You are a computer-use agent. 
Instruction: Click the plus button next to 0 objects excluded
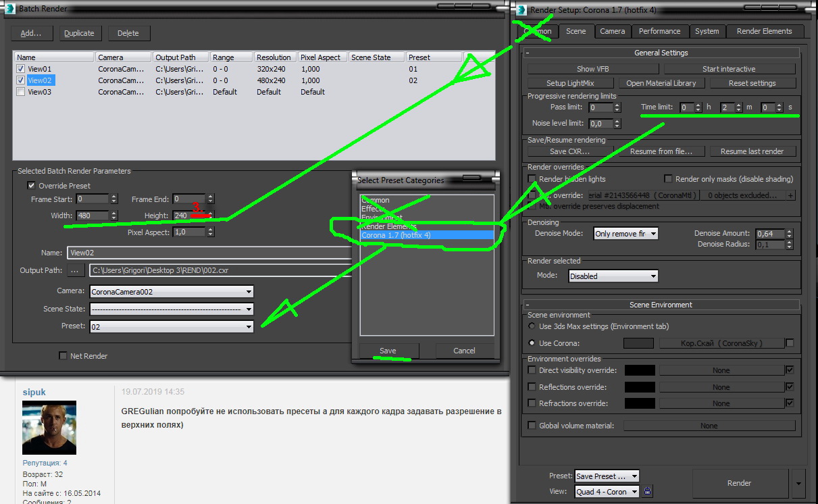pyautogui.click(x=790, y=195)
